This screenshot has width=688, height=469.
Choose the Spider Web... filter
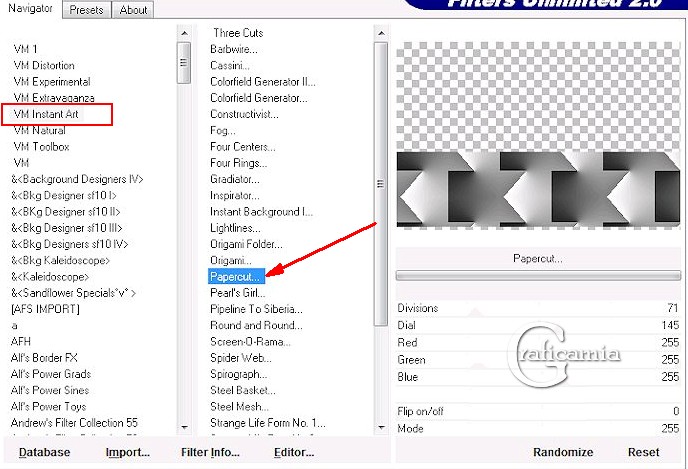(240, 358)
